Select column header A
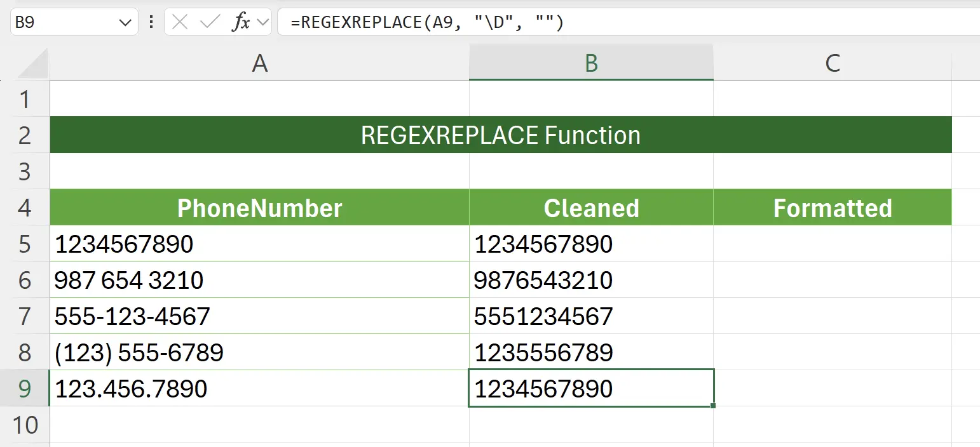The image size is (980, 447). pyautogui.click(x=259, y=62)
